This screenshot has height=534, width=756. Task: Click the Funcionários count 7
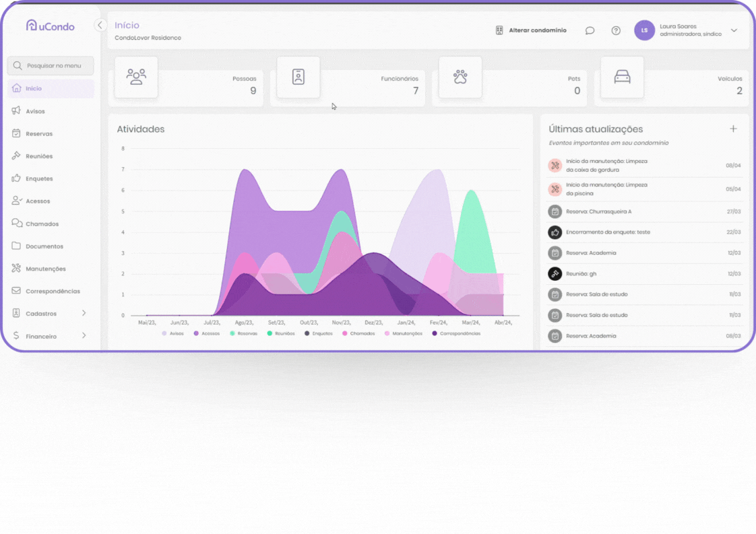416,91
